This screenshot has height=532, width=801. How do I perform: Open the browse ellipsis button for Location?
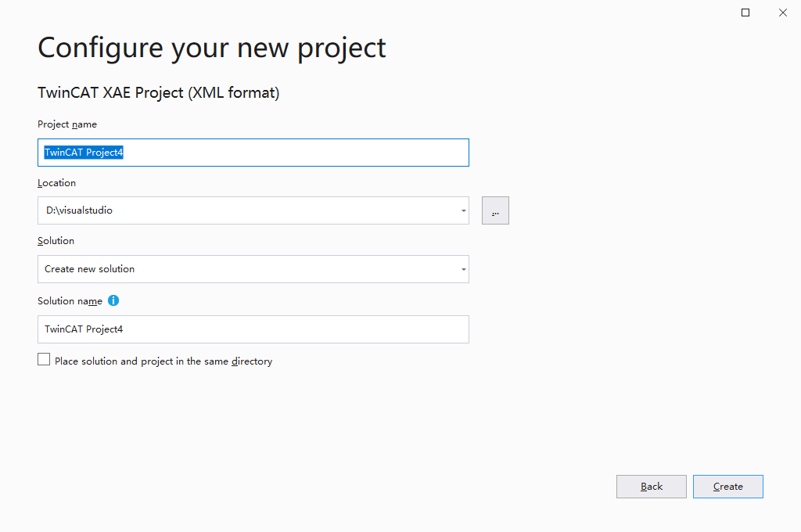tap(495, 210)
